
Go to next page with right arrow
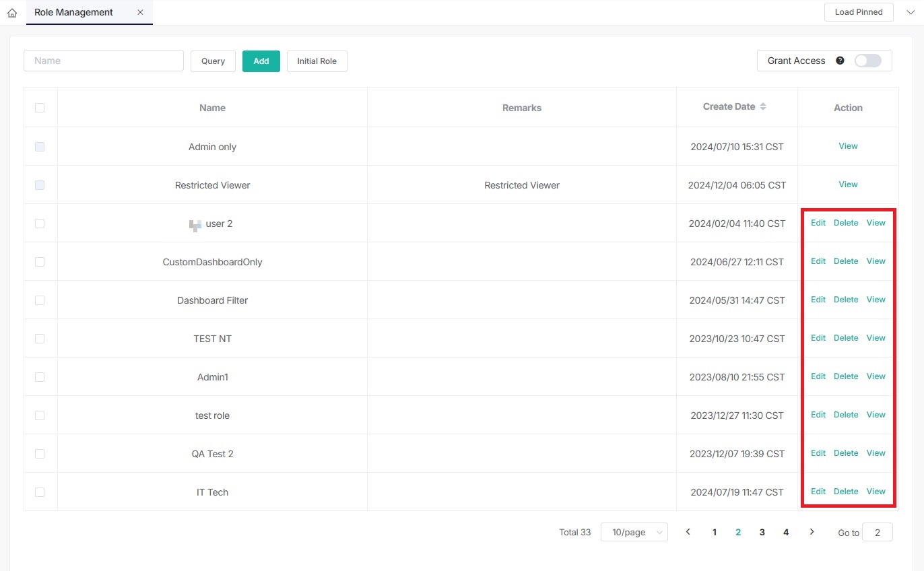coord(812,532)
